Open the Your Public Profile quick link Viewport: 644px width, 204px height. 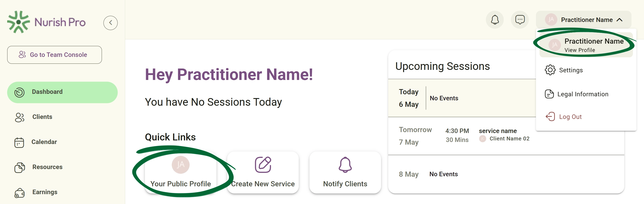click(x=181, y=172)
